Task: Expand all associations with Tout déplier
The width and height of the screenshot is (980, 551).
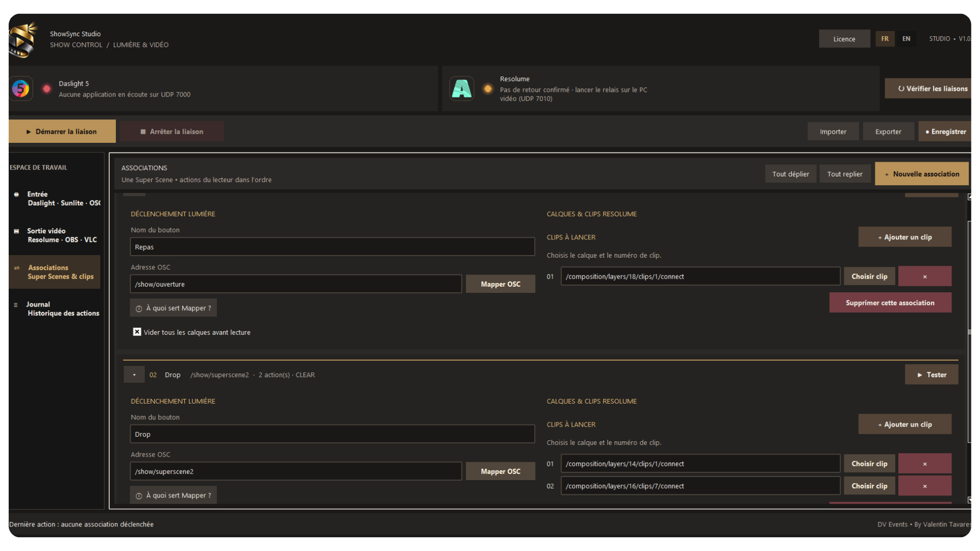Action: 790,174
